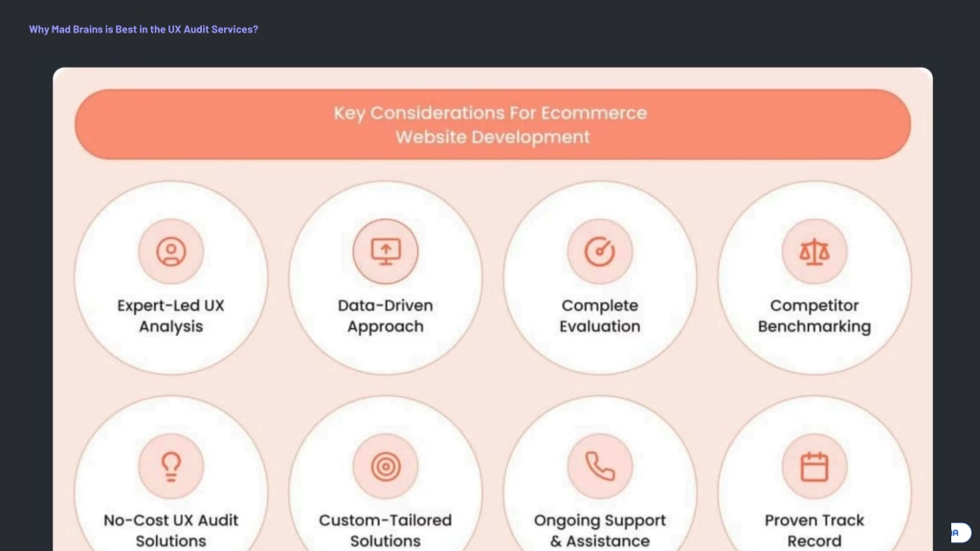
Task: Click the Custom-Tailored Solutions target icon
Action: point(386,467)
